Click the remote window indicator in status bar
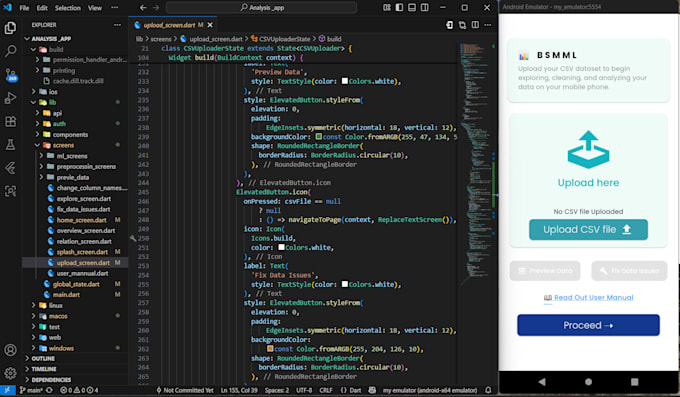680x397 pixels. 7,390
